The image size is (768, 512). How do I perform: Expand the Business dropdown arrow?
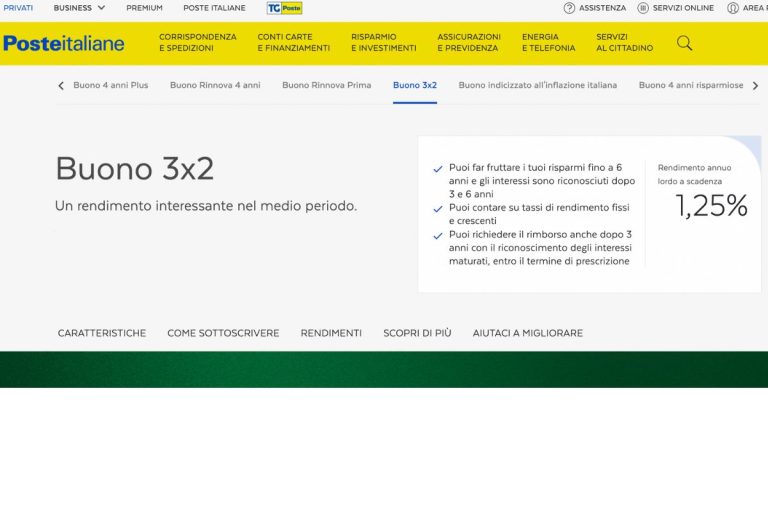pyautogui.click(x=101, y=8)
